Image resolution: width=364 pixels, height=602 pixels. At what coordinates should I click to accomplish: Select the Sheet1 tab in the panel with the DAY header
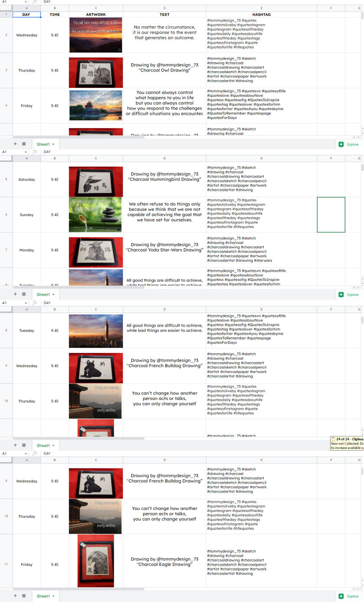pos(43,144)
